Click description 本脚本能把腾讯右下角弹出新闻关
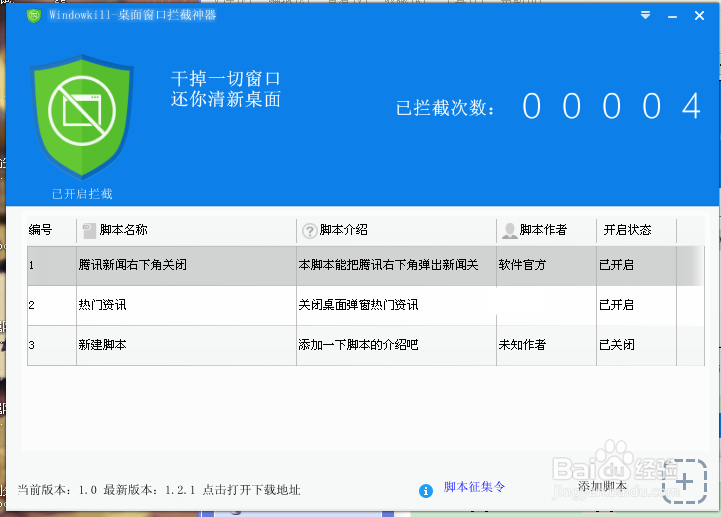 pyautogui.click(x=388, y=265)
